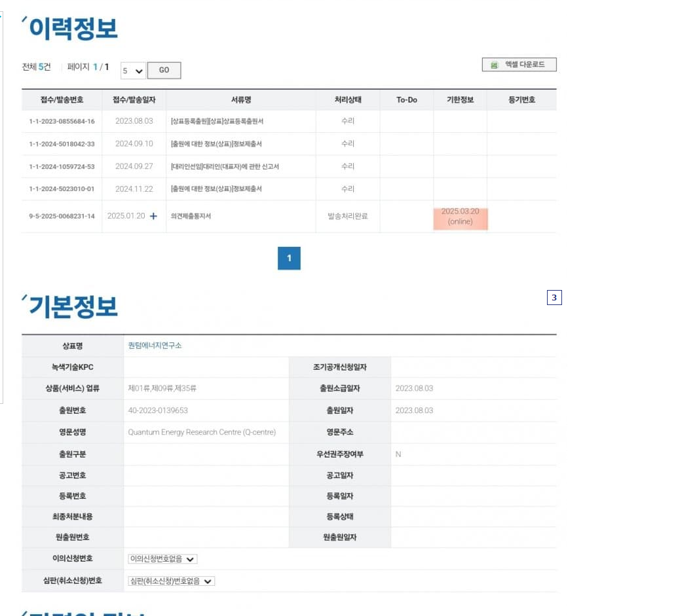Click the 전체 5건 total count text

(x=36, y=67)
